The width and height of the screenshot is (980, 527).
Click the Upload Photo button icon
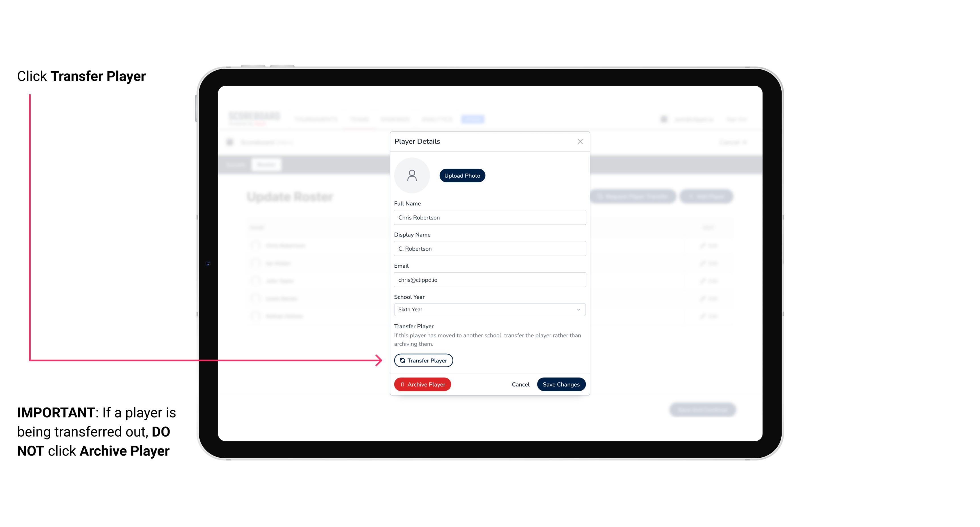click(462, 175)
